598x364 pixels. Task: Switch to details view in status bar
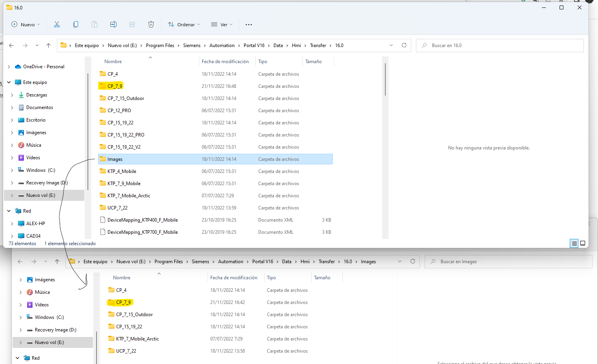coord(574,243)
